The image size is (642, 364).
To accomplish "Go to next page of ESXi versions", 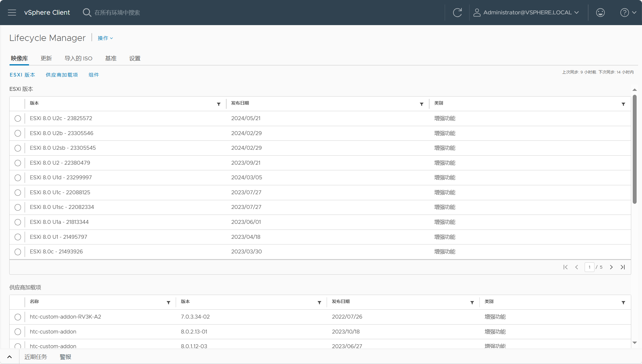I will pyautogui.click(x=611, y=267).
